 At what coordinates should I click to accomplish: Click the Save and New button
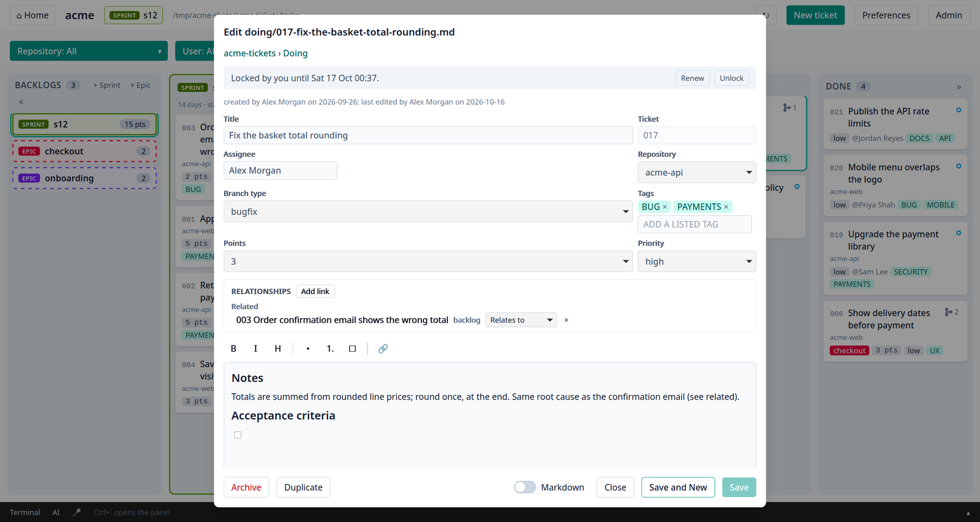pos(678,487)
